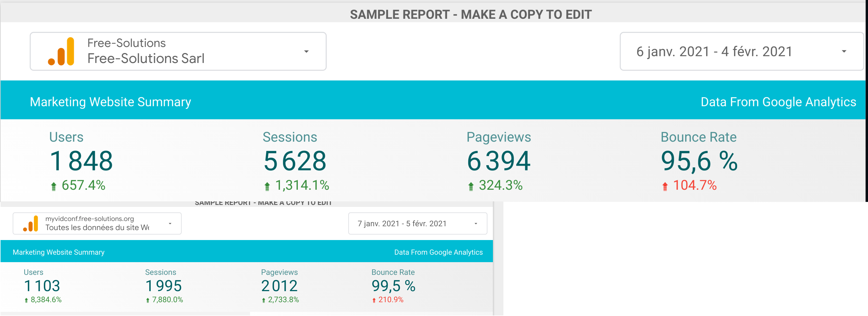Image resolution: width=868 pixels, height=316 pixels.
Task: Click the green up arrow beside 2,733.8%
Action: click(264, 300)
